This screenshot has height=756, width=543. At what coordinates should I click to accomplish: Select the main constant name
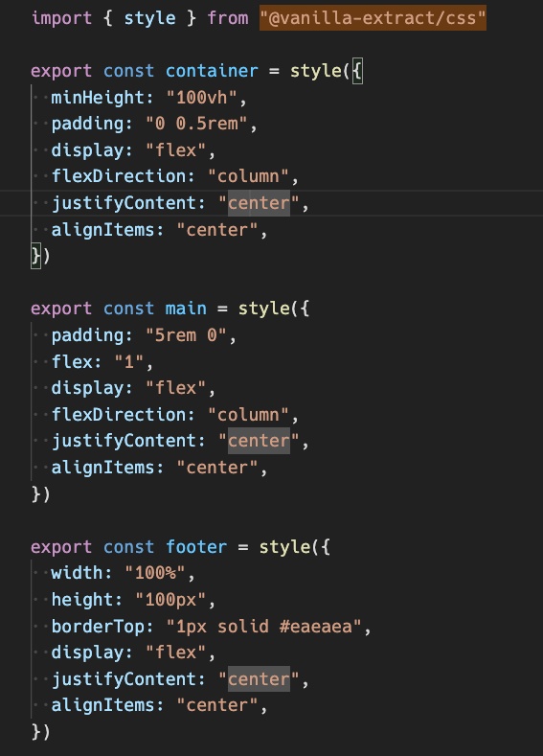[186, 309]
